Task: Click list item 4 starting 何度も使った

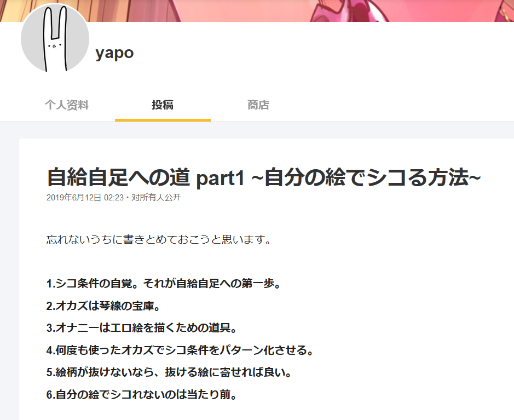Action: (x=180, y=350)
